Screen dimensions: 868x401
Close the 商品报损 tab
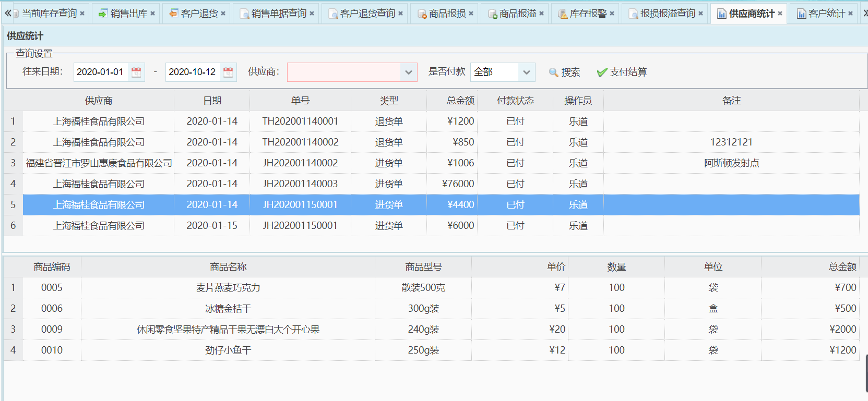coord(471,14)
